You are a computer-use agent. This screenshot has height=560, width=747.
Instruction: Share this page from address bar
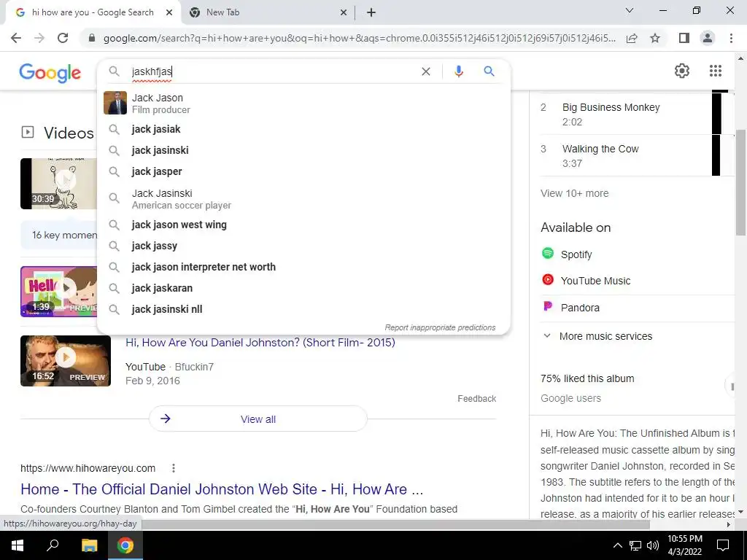632,38
